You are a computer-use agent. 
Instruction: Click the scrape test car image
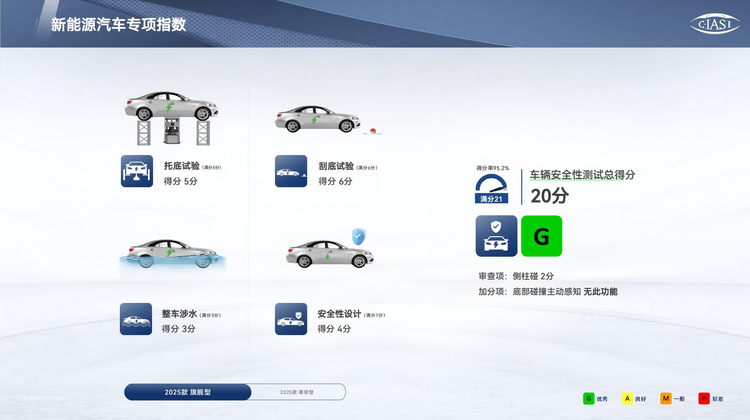320,119
